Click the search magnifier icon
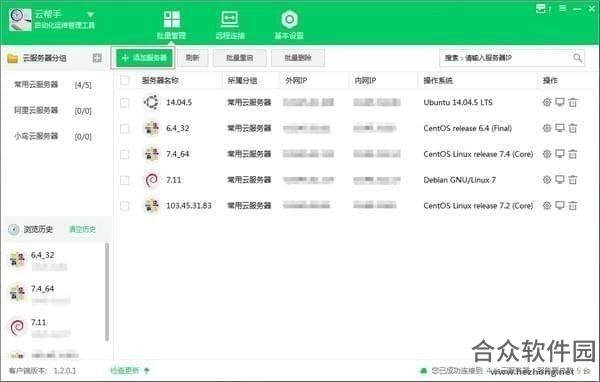 pos(577,58)
